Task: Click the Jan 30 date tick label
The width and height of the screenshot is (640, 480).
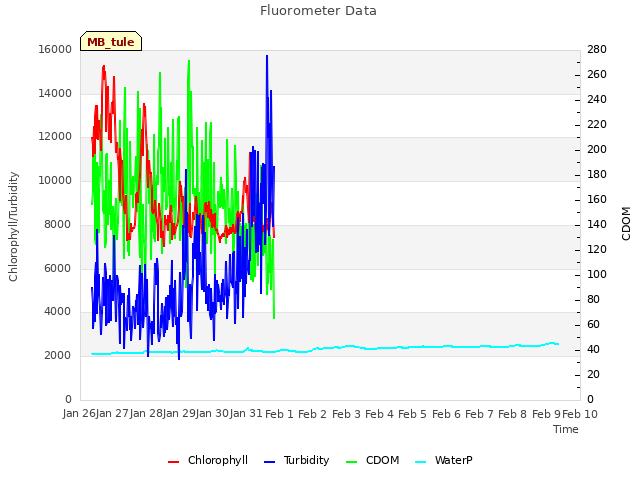Action: [x=213, y=414]
